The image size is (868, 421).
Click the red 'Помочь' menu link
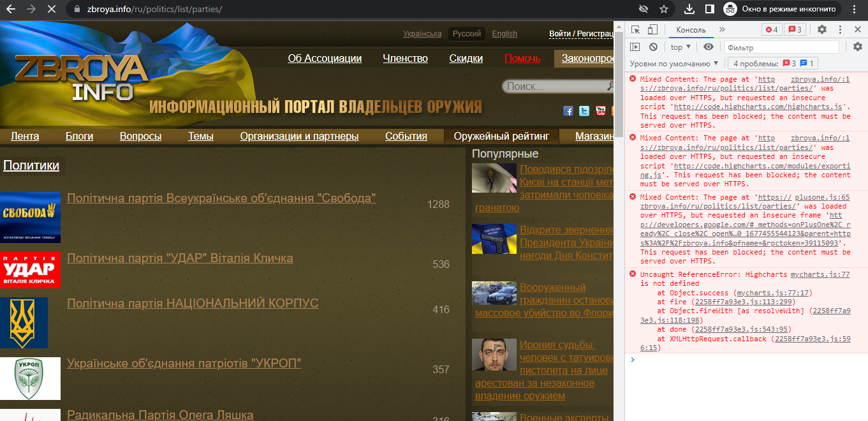click(522, 59)
